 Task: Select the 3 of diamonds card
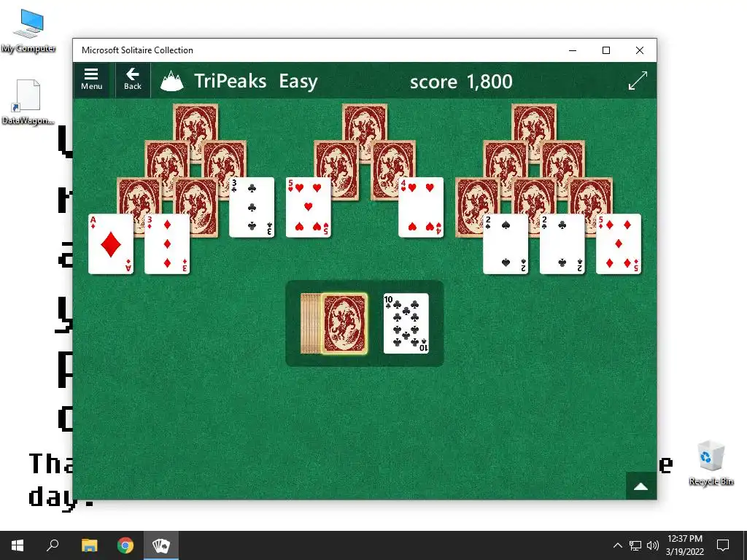[167, 244]
